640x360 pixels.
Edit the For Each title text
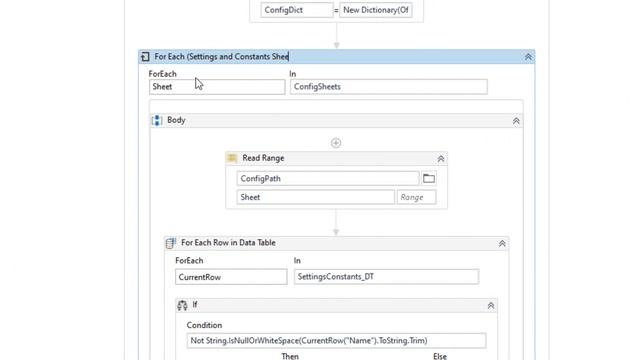tap(221, 57)
